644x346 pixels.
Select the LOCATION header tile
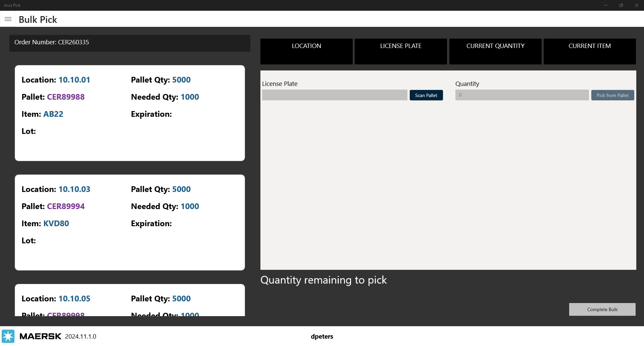point(306,51)
